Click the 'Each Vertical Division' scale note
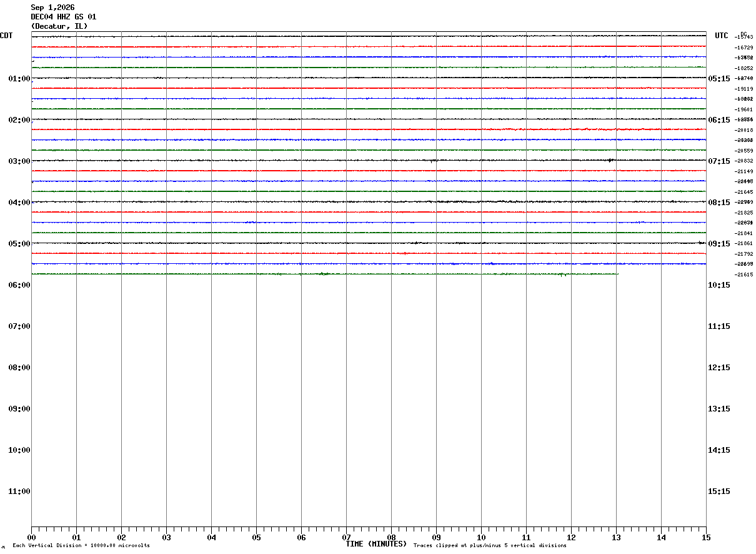This screenshot has width=756, height=554. (81, 546)
